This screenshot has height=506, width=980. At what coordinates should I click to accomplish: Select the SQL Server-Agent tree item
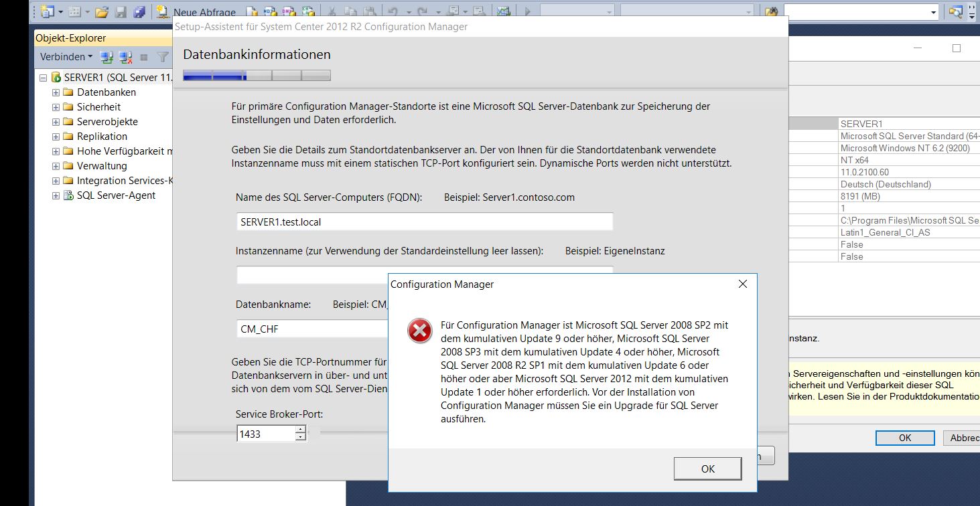pos(116,195)
